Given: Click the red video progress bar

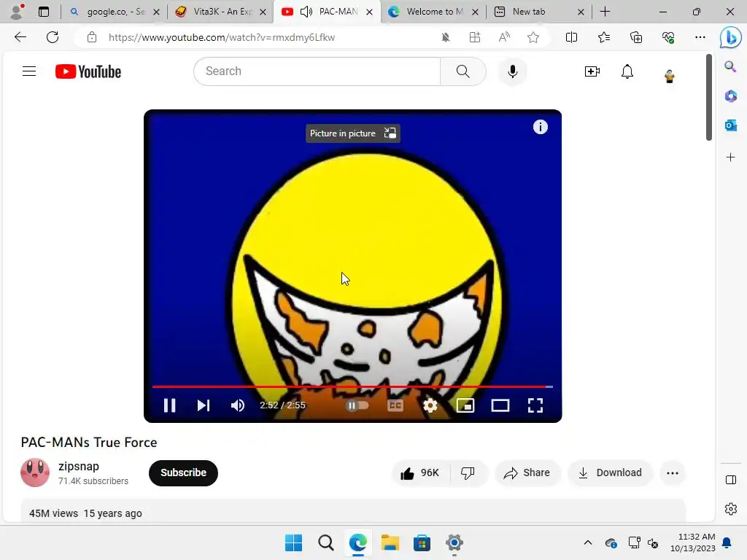Looking at the screenshot, I should (x=352, y=386).
